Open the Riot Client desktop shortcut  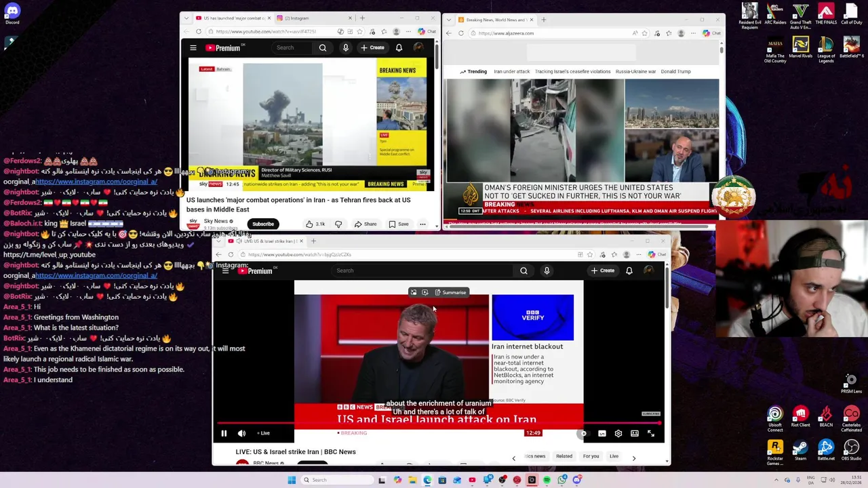click(801, 417)
